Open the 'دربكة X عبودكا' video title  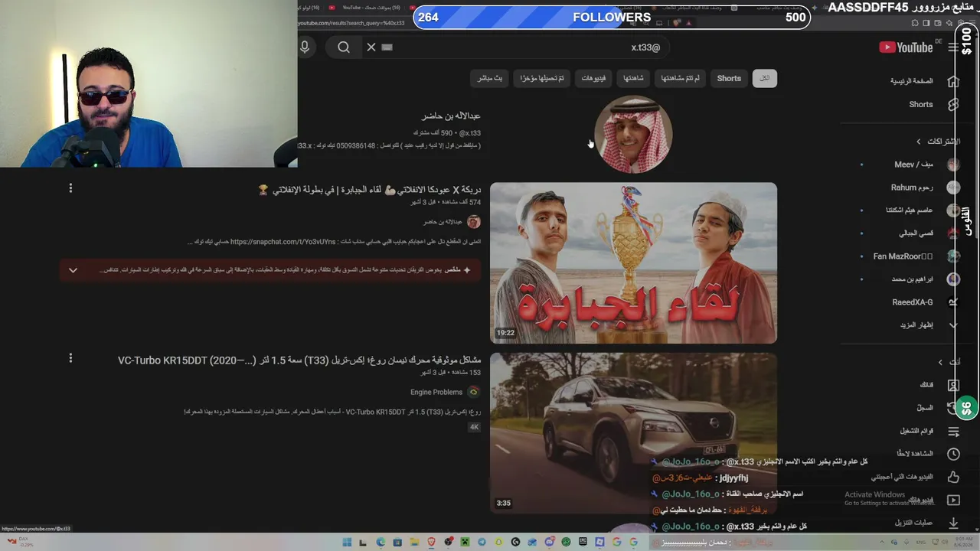[x=371, y=190]
